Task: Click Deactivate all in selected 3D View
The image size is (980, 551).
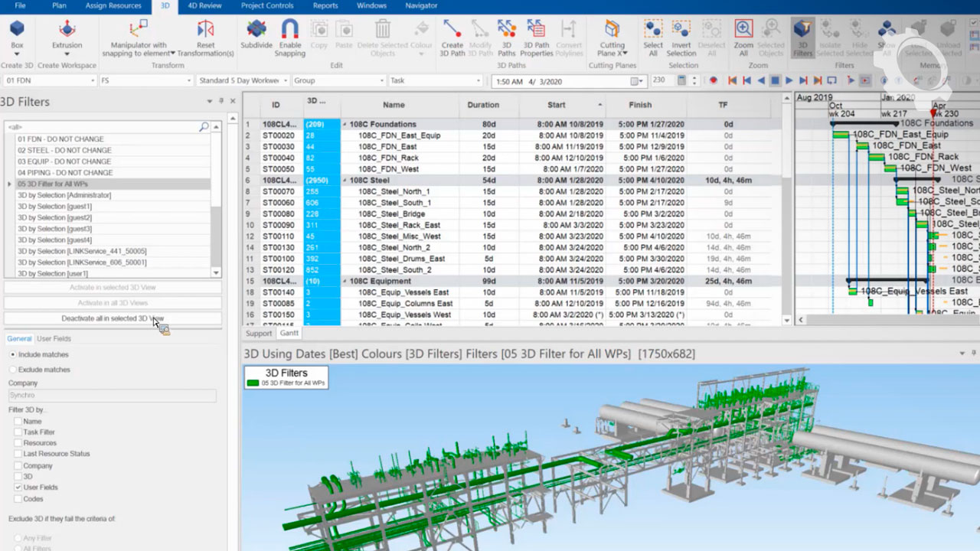Action: click(113, 318)
